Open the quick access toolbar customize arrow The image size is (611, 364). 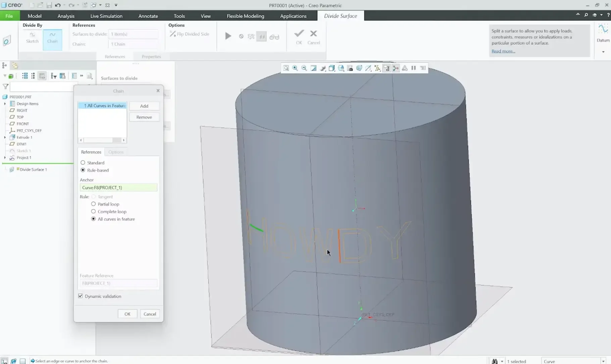coord(116,5)
